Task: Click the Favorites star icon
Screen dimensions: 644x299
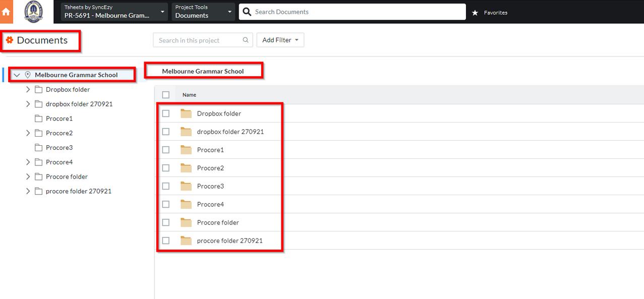Action: (475, 13)
